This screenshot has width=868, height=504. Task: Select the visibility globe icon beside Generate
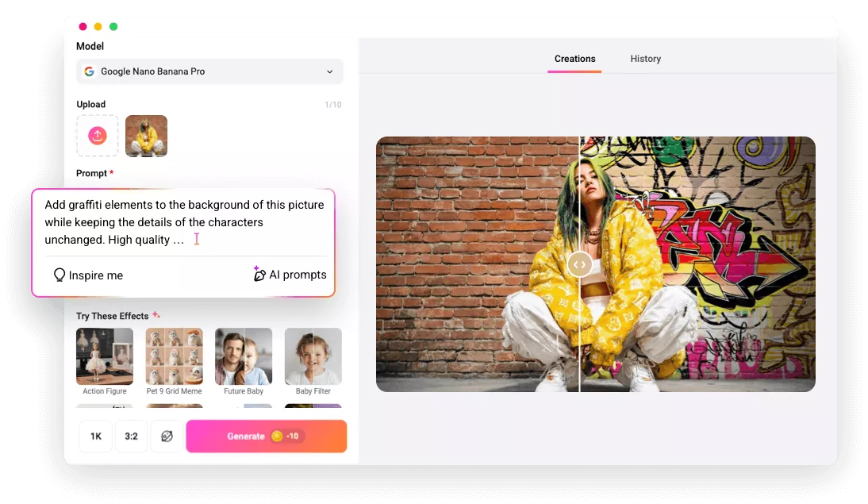point(167,436)
